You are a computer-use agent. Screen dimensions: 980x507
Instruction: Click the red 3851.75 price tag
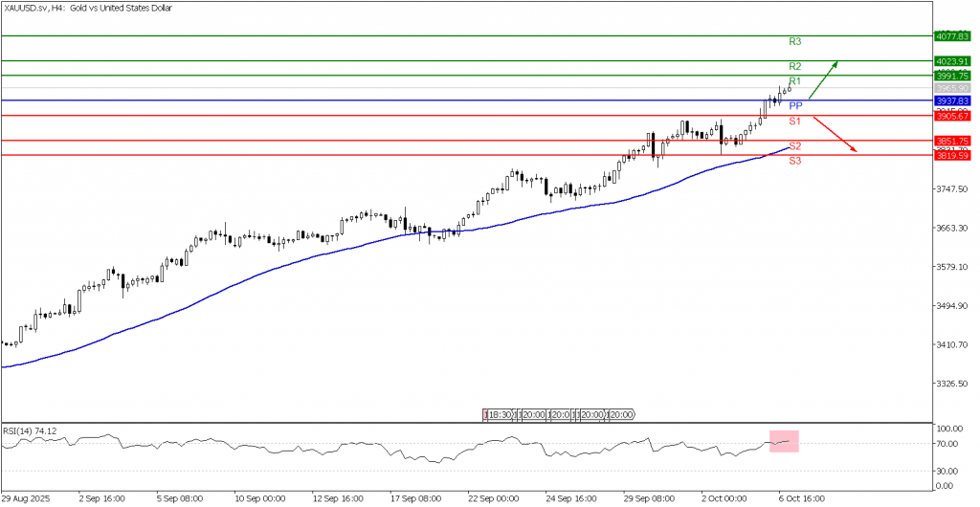point(954,141)
